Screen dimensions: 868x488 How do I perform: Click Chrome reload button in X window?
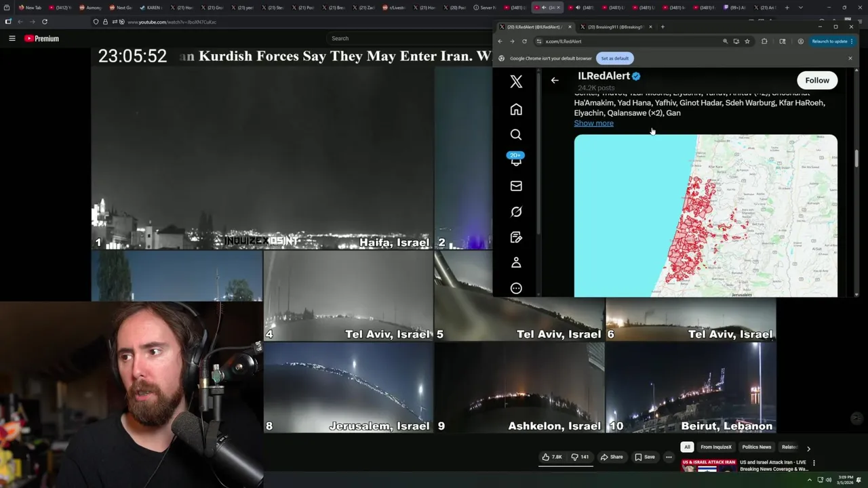pos(524,41)
